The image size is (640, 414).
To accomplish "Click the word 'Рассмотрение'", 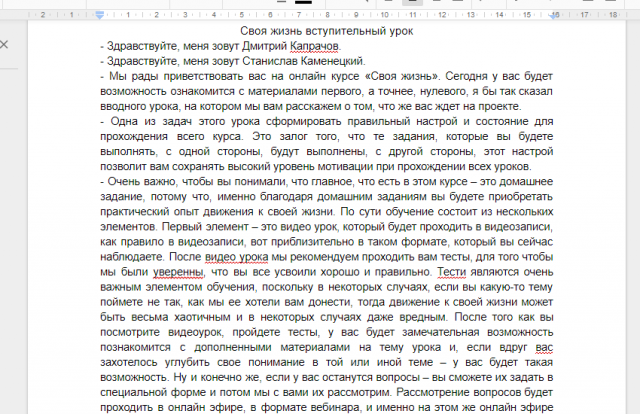I will pyautogui.click(x=433, y=392).
